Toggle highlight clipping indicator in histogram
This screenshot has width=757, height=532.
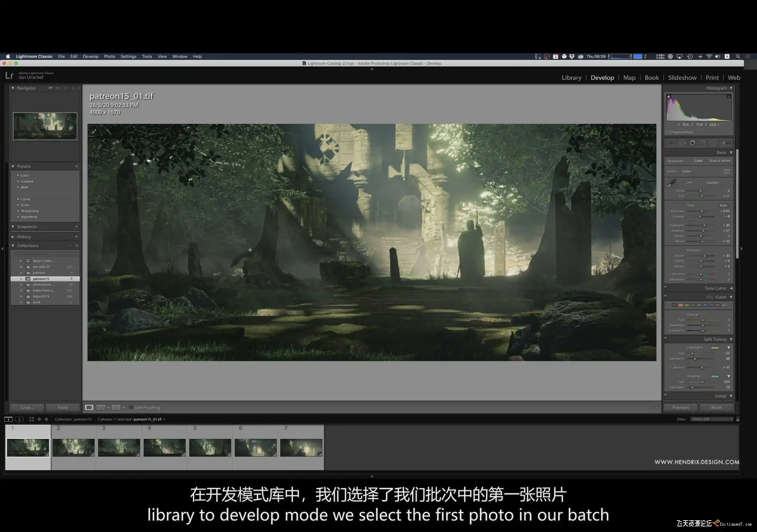click(729, 96)
